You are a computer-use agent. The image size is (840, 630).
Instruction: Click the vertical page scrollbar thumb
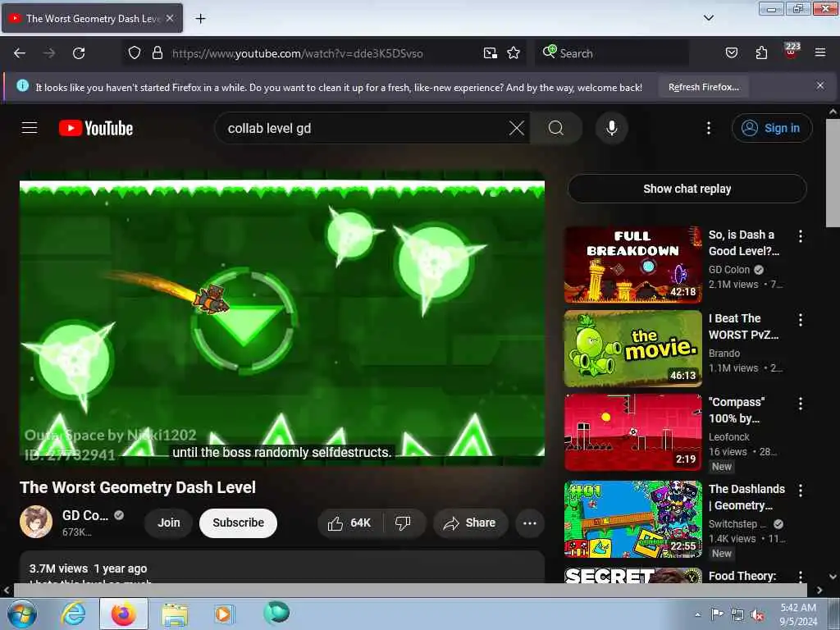point(833,172)
